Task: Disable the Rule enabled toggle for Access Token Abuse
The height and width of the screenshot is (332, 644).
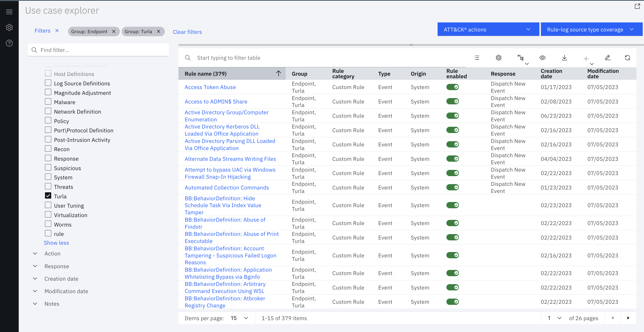Action: tap(453, 87)
